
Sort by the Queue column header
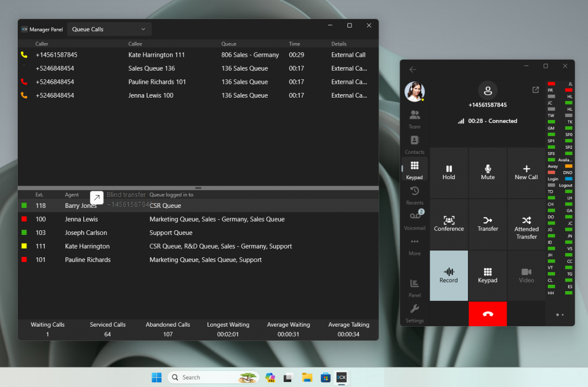pyautogui.click(x=229, y=44)
